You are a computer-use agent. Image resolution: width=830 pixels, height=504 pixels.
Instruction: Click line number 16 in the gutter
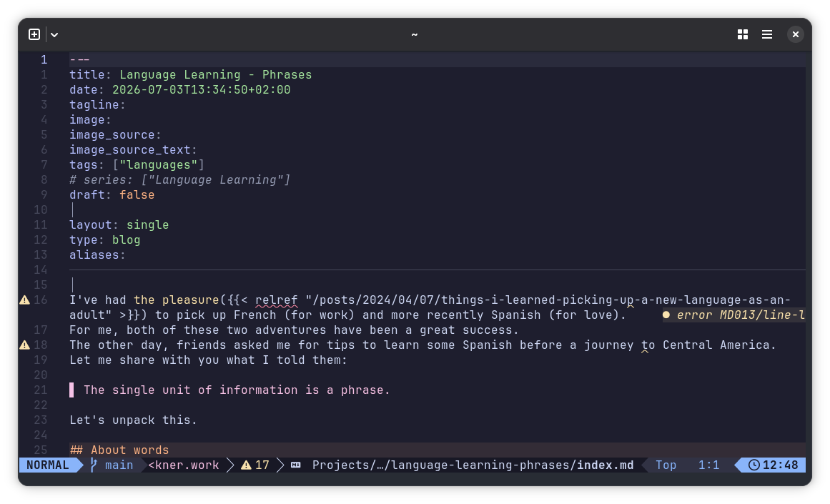[x=41, y=300]
